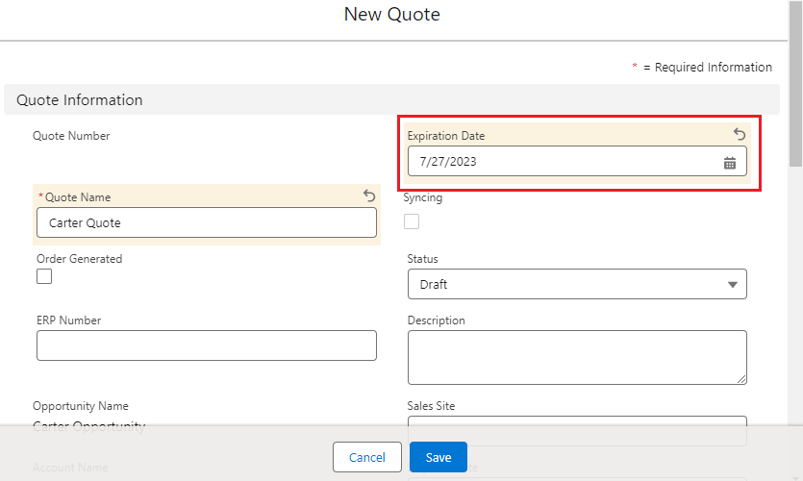Check the Order Generated box
The image size is (803, 481).
point(44,276)
